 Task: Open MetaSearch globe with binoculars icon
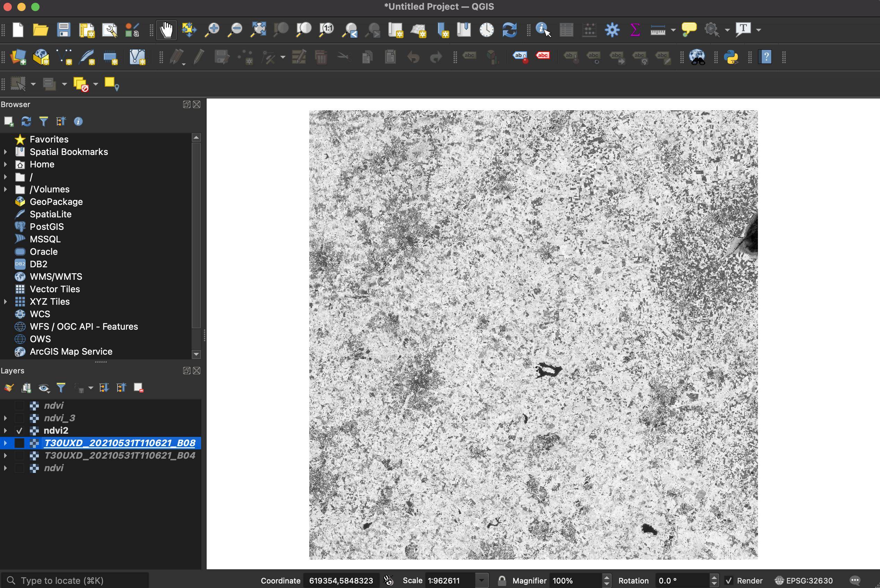[697, 57]
